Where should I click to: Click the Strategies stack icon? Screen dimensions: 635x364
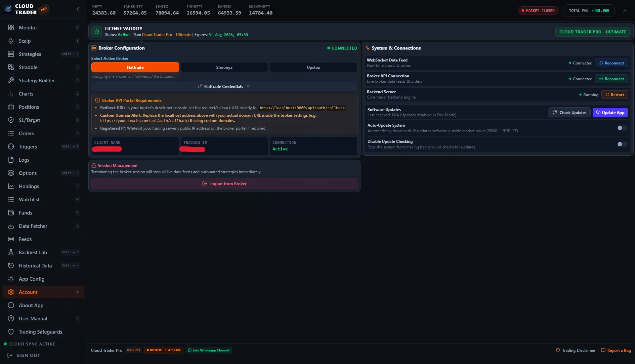tap(11, 54)
